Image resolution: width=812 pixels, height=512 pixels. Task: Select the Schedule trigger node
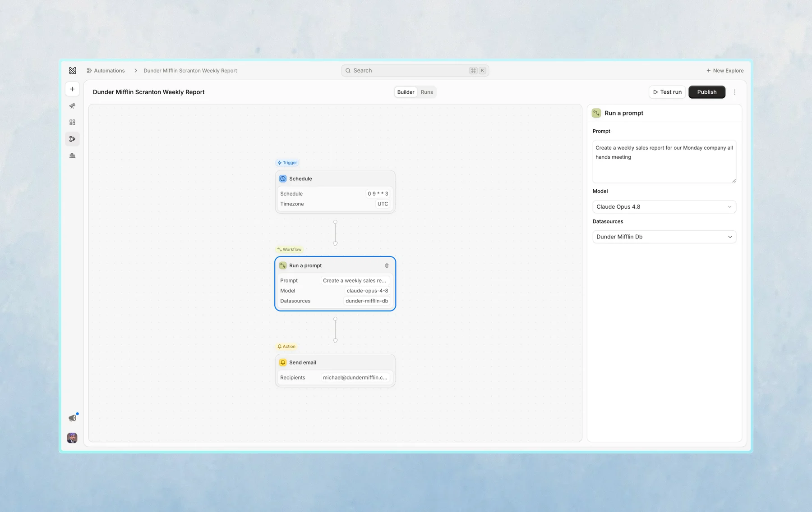[335, 192]
